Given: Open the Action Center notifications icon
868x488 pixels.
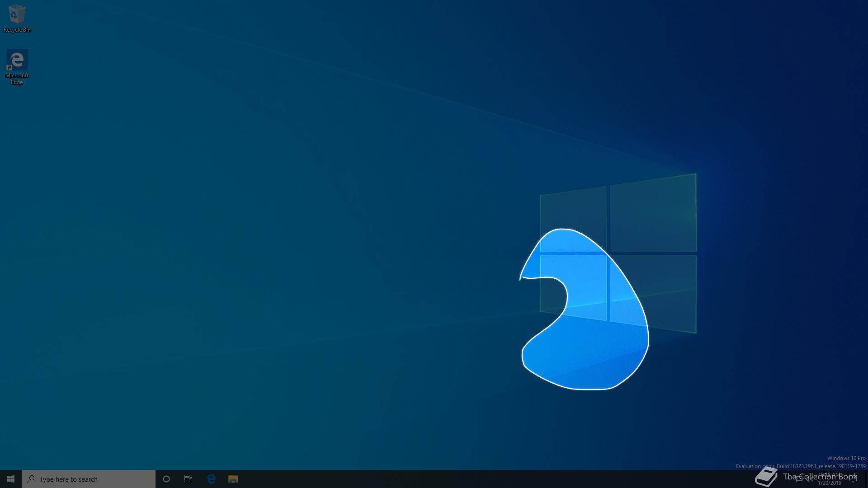Looking at the screenshot, I should pyautogui.click(x=853, y=479).
